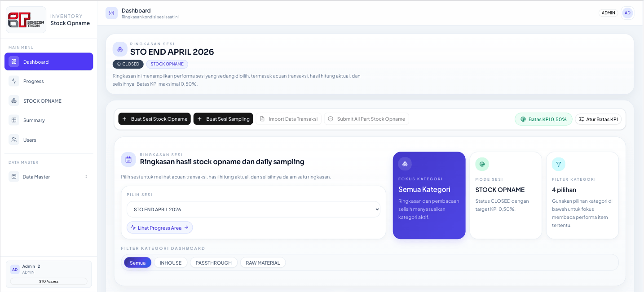
Task: Open the Progress menu item
Action: [49, 81]
